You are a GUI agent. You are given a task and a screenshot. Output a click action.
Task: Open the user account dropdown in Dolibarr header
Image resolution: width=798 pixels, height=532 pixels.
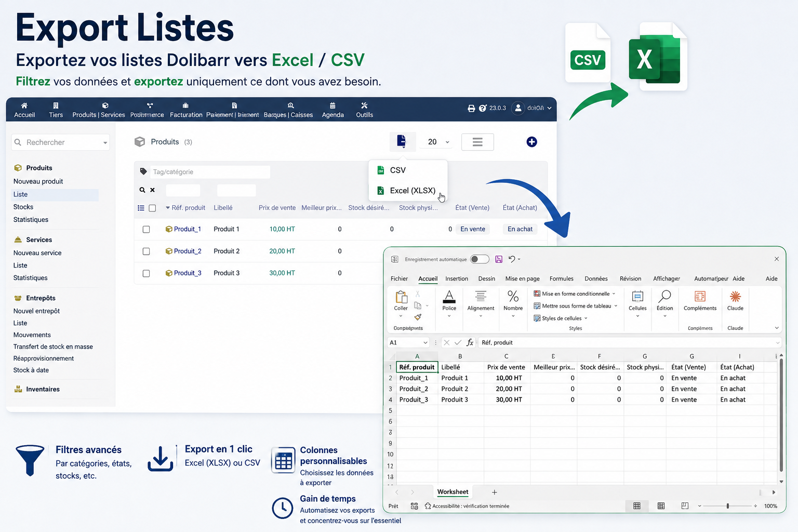[532, 108]
